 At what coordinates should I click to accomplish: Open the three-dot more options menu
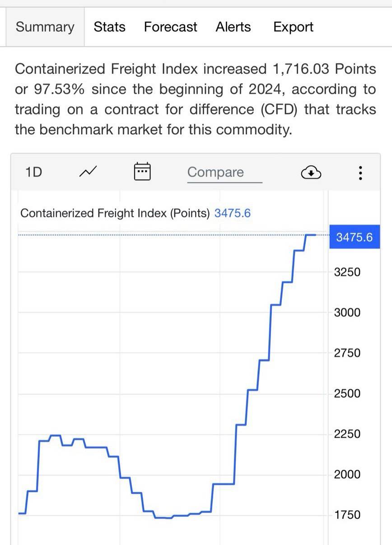(360, 172)
